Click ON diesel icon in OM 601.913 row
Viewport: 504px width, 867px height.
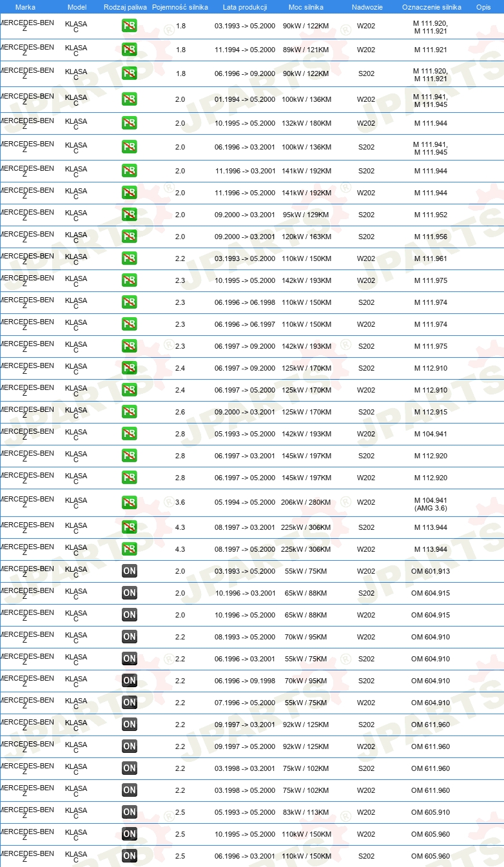130,571
